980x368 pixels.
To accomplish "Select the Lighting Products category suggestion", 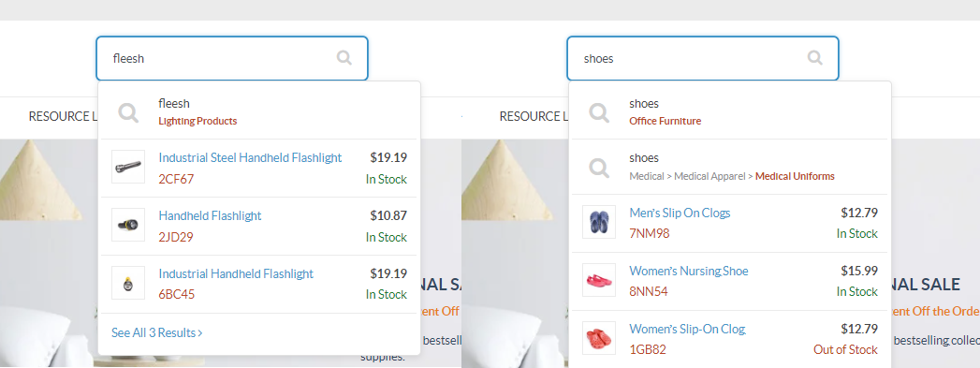I will tap(197, 121).
